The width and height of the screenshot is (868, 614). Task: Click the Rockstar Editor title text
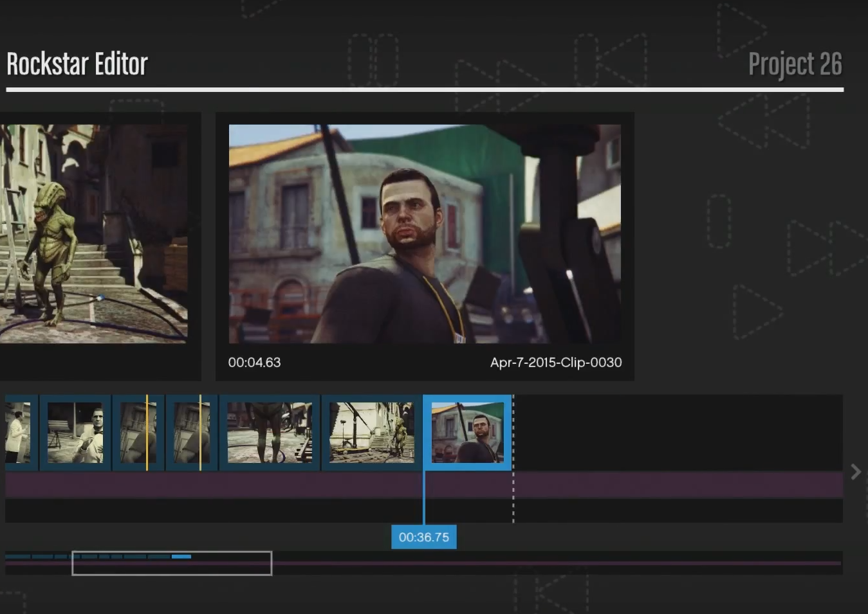pyautogui.click(x=77, y=62)
